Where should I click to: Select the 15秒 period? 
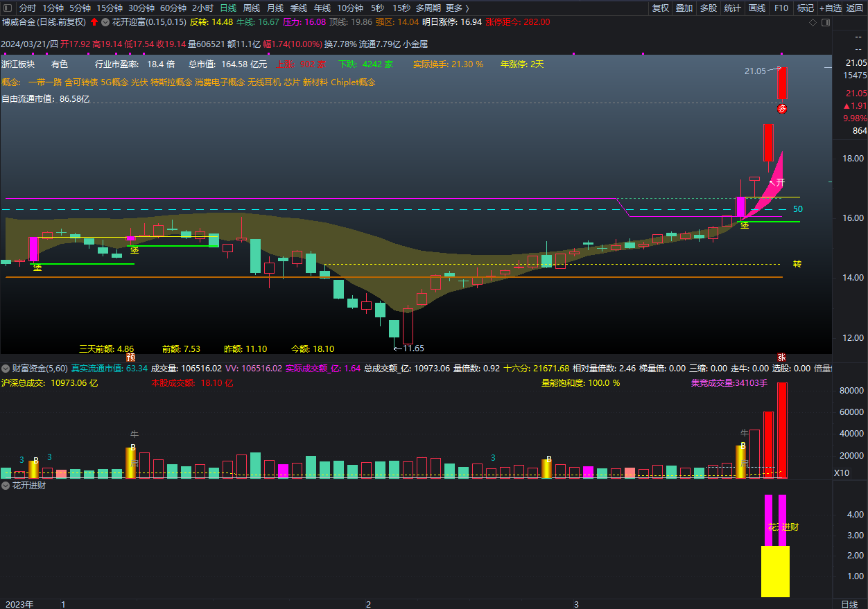401,8
